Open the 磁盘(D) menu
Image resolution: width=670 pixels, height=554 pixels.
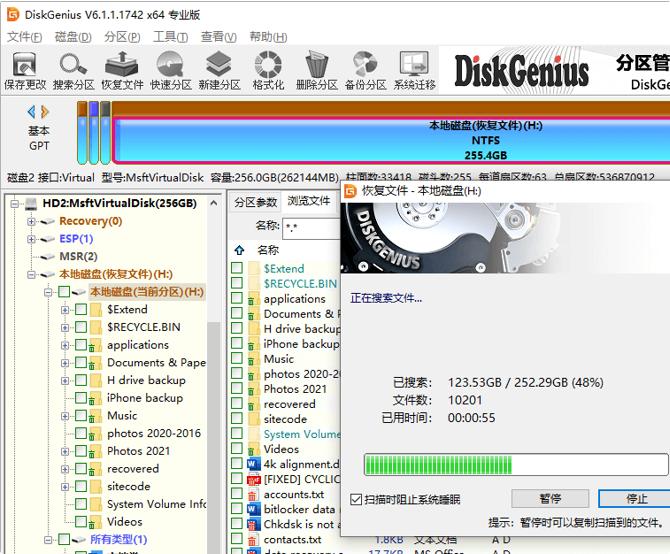(73, 37)
